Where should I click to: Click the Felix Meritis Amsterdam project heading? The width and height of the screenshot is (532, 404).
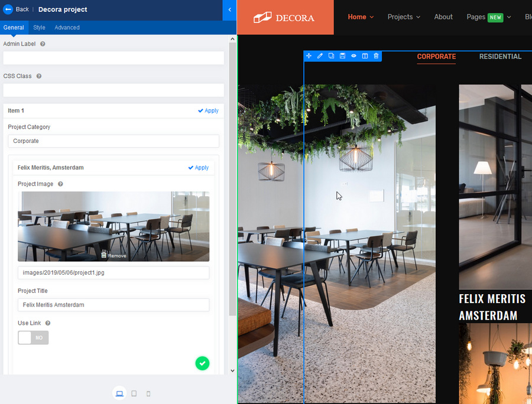coord(492,307)
